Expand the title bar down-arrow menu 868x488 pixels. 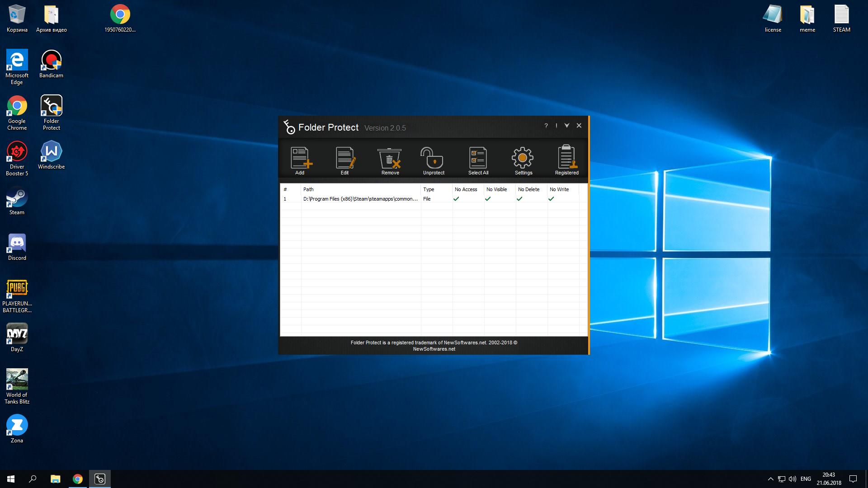pyautogui.click(x=567, y=126)
